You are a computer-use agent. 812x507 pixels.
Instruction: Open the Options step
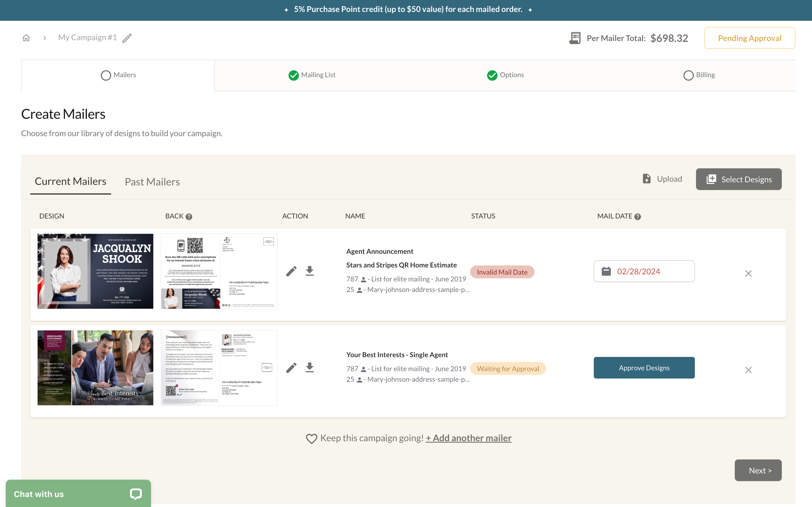505,75
